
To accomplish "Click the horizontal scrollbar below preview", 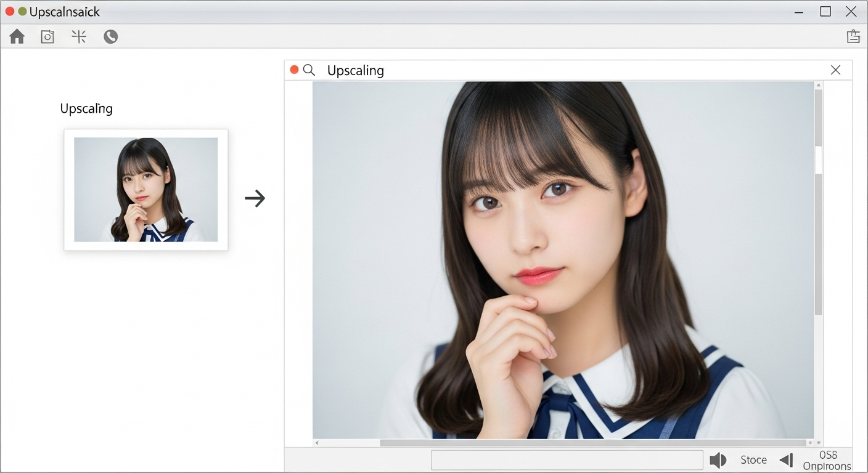I will pos(592,443).
